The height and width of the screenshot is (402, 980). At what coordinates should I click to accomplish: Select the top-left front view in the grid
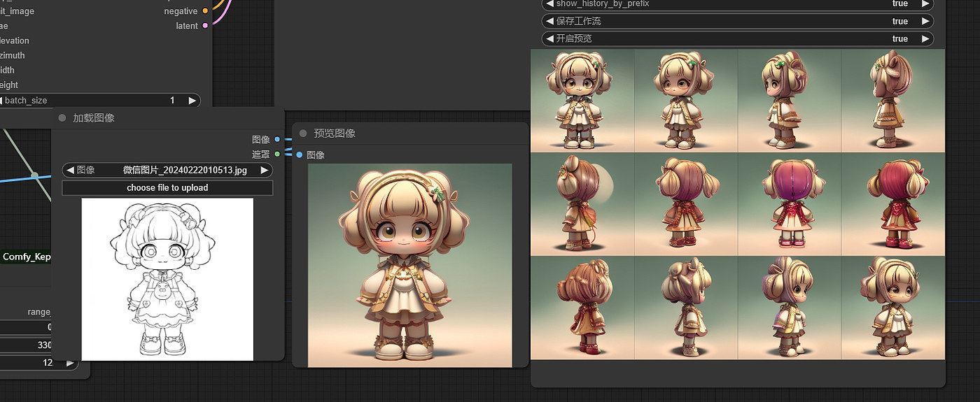(582, 101)
